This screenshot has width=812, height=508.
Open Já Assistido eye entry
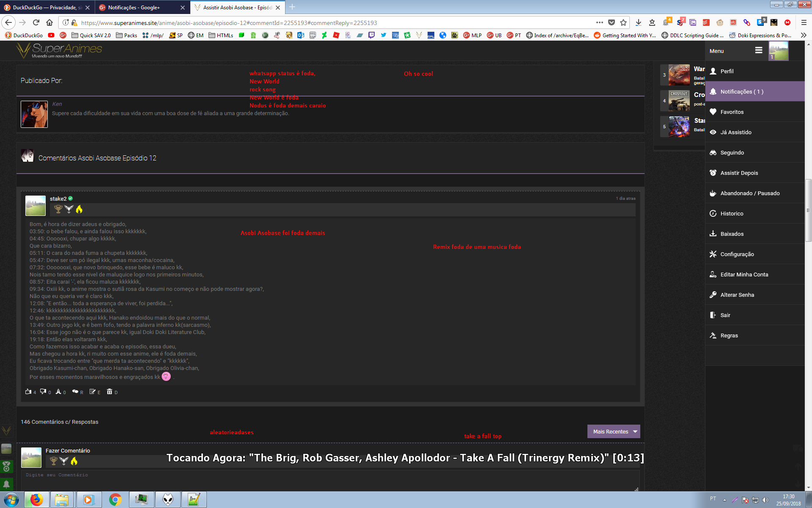click(736, 132)
